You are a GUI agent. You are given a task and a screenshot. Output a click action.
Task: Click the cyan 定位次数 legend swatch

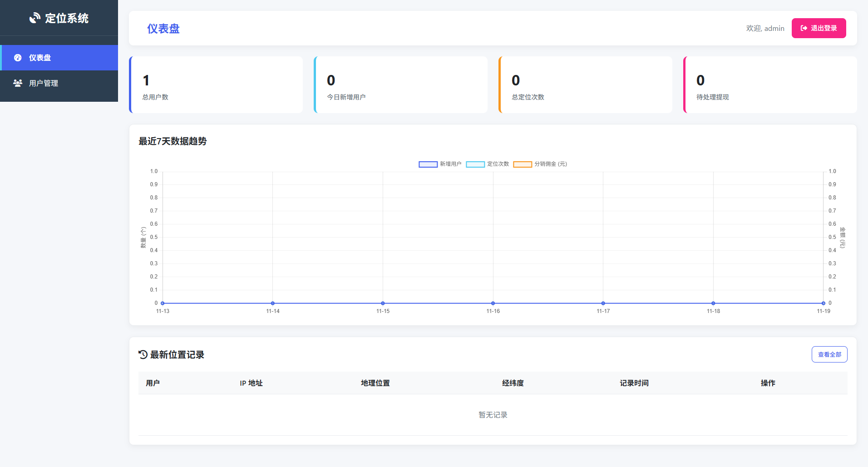click(x=475, y=164)
